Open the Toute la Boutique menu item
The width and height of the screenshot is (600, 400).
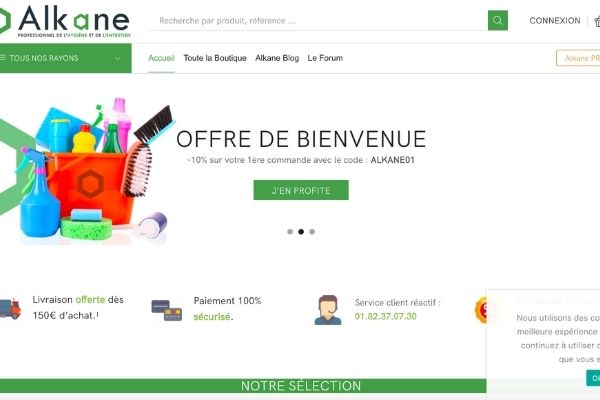click(215, 58)
